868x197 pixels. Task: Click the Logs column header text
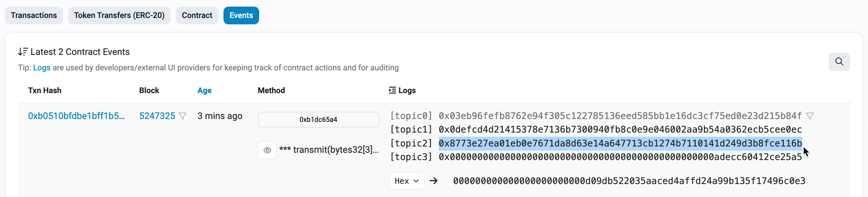407,90
